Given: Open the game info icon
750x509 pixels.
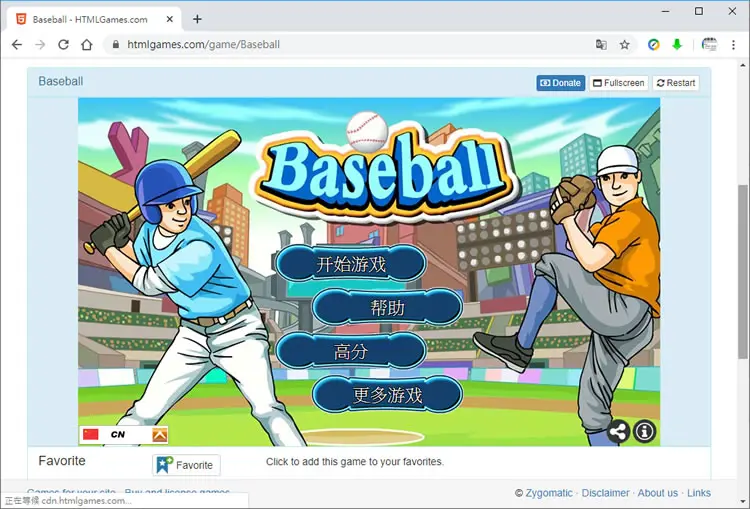Looking at the screenshot, I should point(644,432).
